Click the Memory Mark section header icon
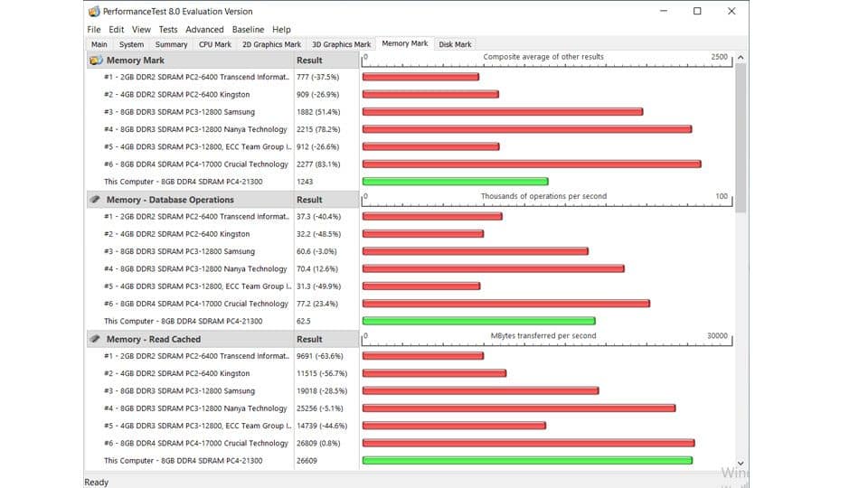 coord(95,61)
